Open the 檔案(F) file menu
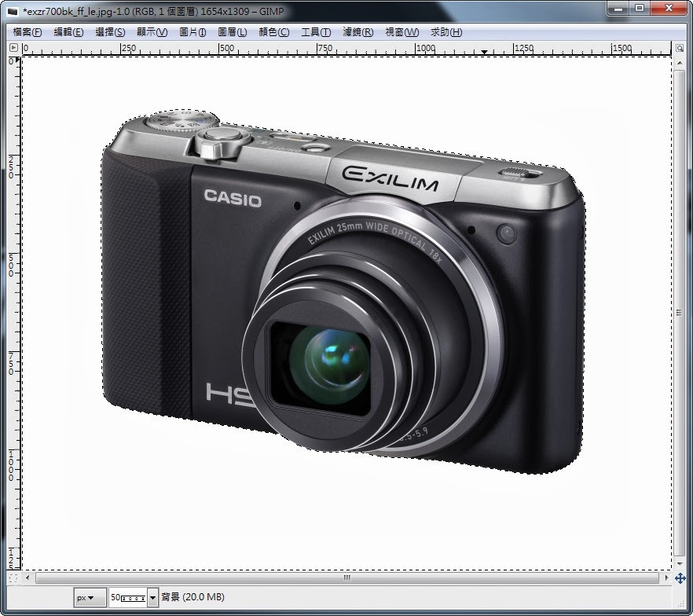 click(27, 32)
